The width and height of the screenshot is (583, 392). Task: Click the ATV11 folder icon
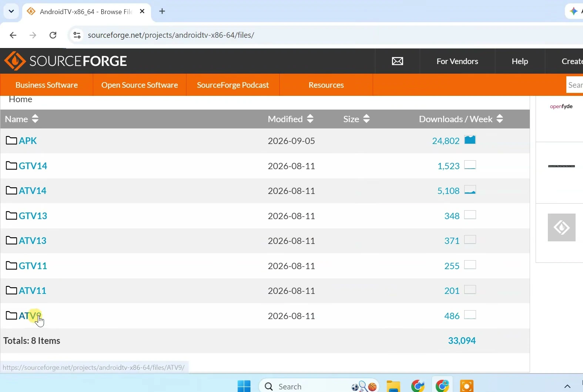point(11,291)
